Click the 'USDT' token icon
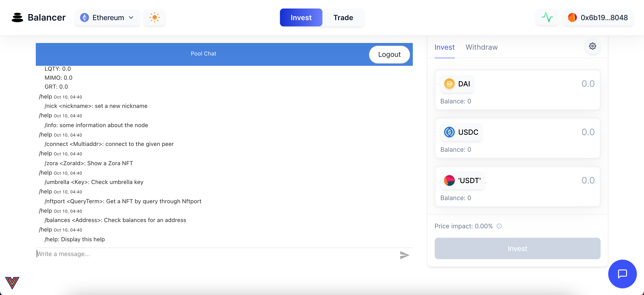 [x=450, y=180]
